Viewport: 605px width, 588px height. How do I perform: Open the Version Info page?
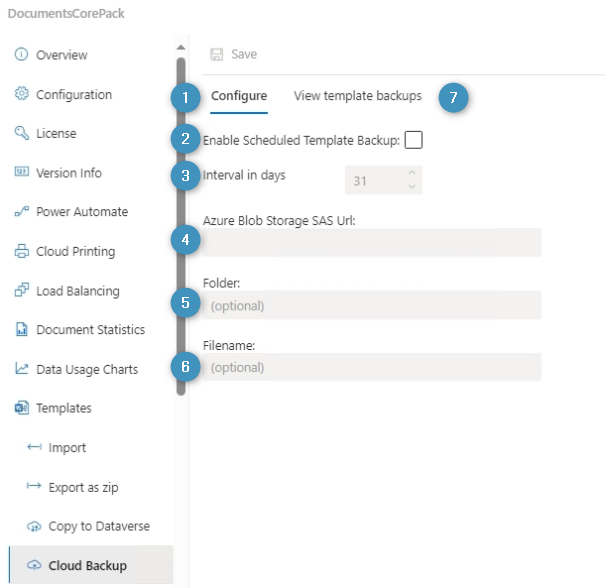pos(68,173)
